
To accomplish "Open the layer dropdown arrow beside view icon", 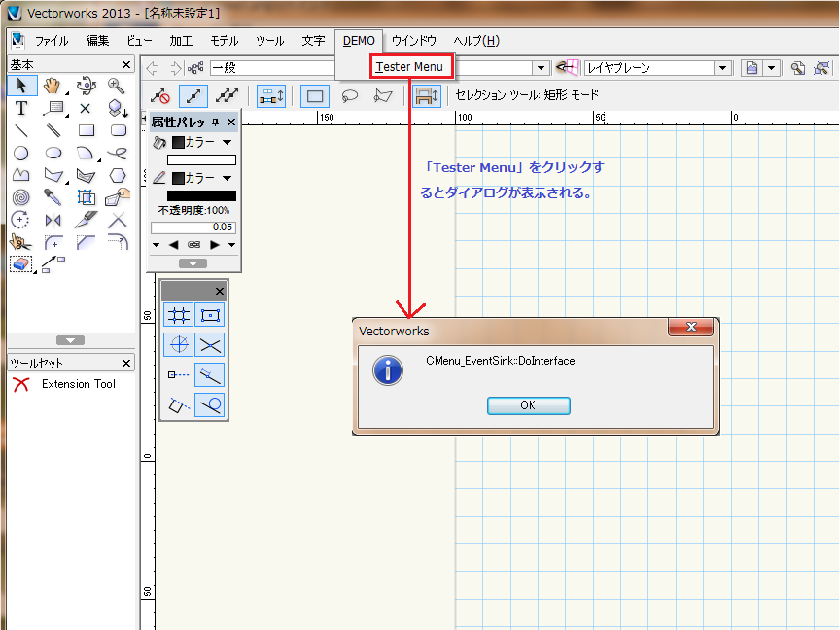I will tap(771, 68).
